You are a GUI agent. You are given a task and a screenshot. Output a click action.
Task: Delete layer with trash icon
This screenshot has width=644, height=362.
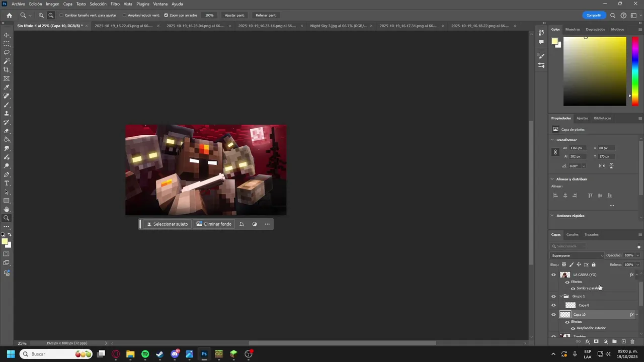pyautogui.click(x=632, y=342)
